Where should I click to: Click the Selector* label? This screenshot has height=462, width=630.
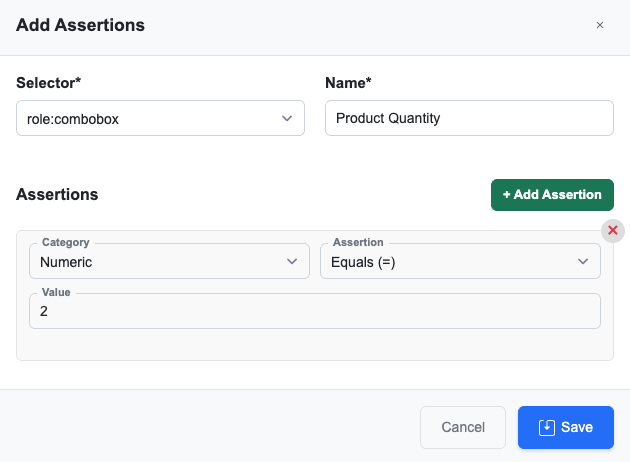point(49,83)
